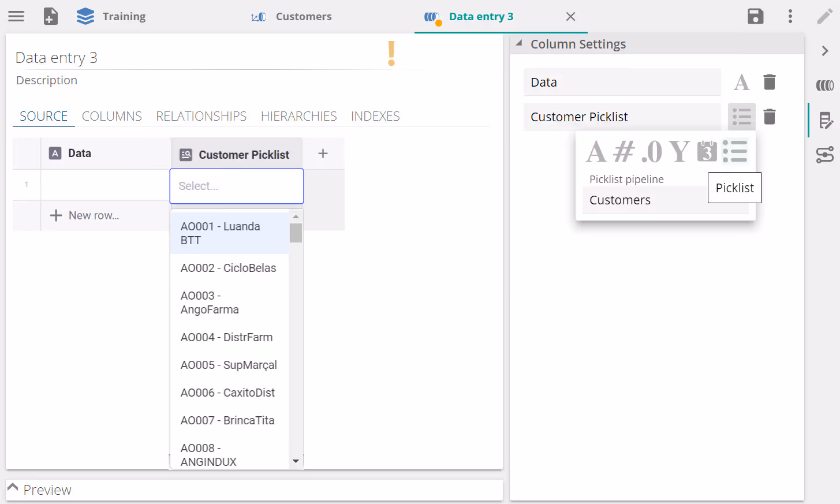Open the RELATIONSHIPS tab

click(201, 116)
